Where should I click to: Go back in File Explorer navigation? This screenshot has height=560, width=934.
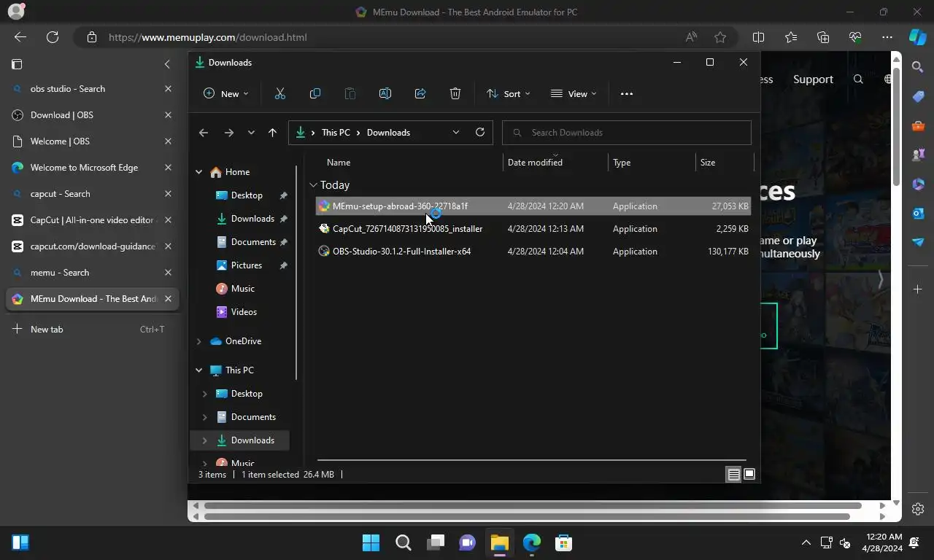204,132
